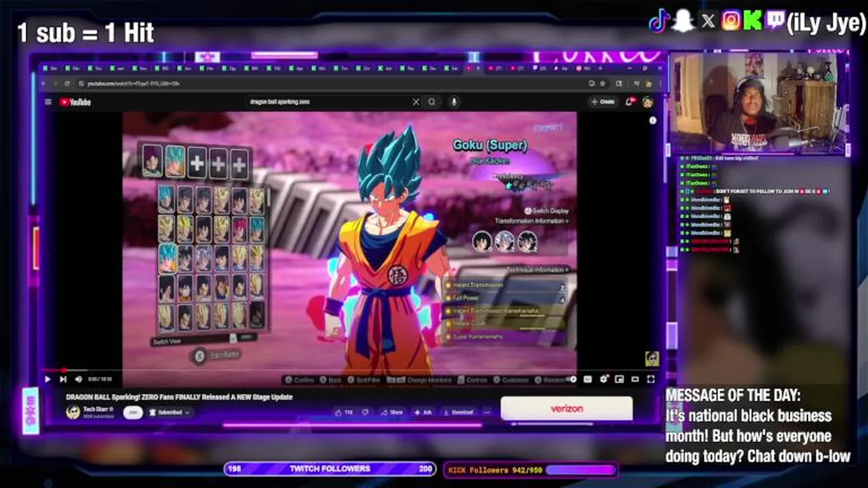Click the X logo in stream overlay

[708, 21]
